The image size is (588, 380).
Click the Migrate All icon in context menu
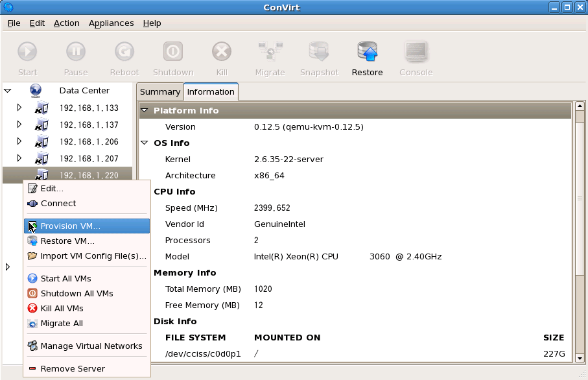pyautogui.click(x=32, y=324)
